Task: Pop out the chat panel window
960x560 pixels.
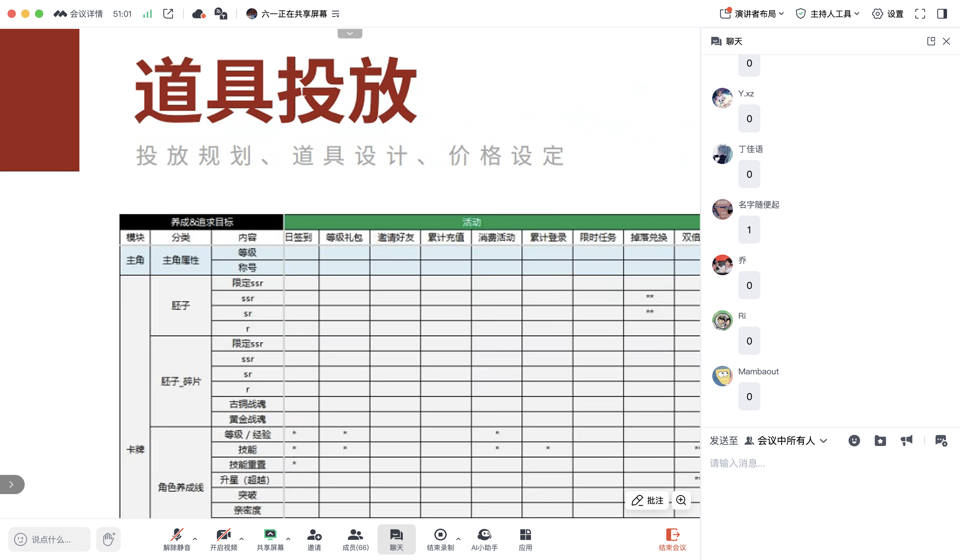Action: click(x=931, y=41)
